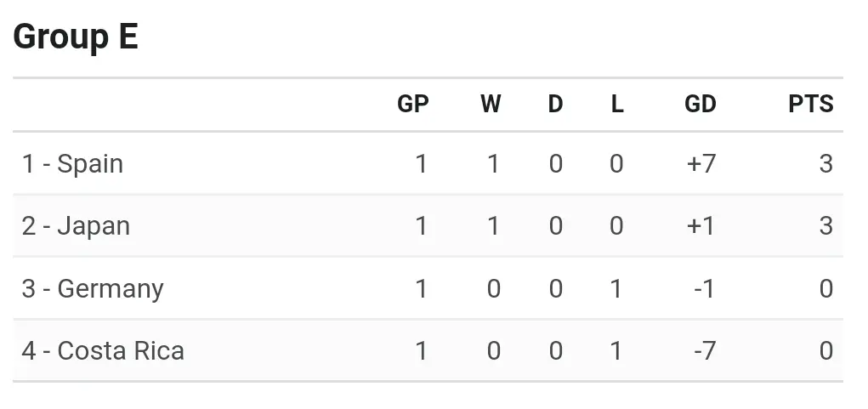Click the L column header

coord(617,104)
